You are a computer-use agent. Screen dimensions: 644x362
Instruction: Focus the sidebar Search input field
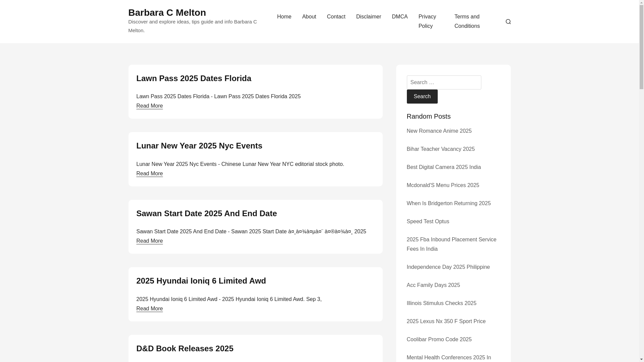[444, 82]
